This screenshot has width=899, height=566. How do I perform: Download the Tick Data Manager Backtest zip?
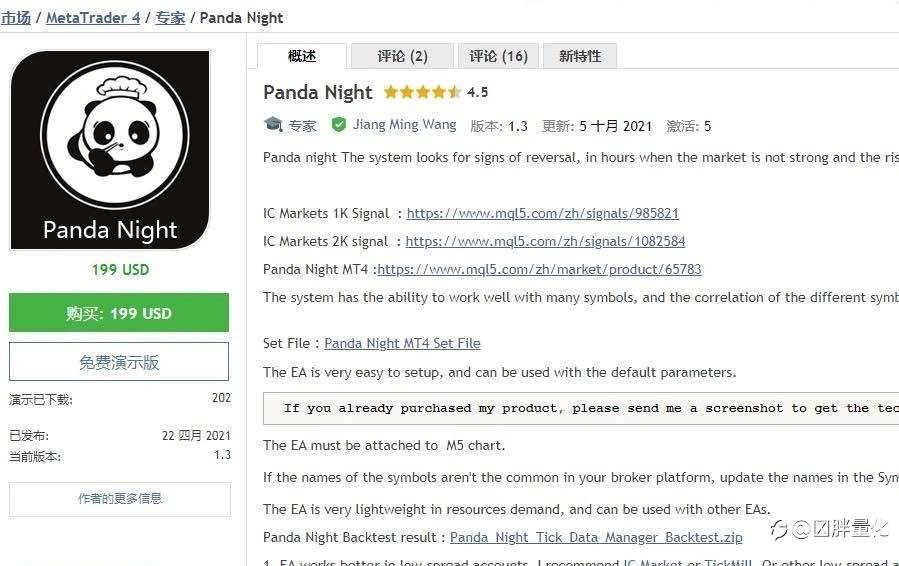[596, 537]
